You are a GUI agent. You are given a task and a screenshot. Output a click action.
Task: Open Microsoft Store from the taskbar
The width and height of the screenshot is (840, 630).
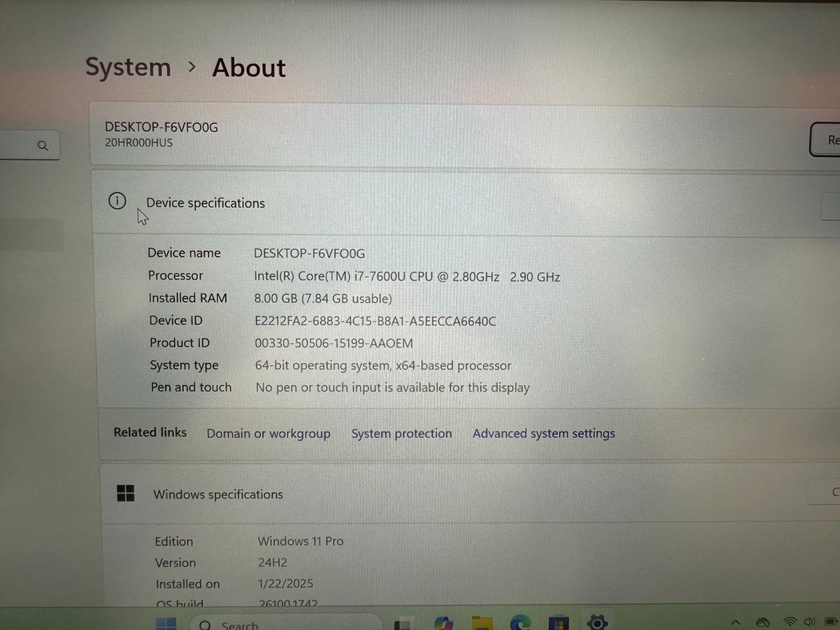tap(558, 623)
